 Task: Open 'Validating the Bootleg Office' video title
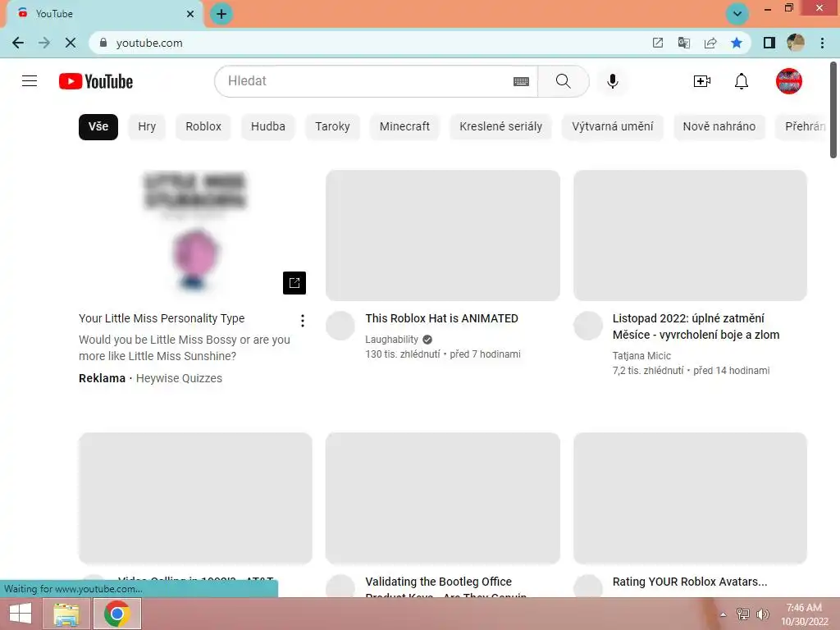coord(445,588)
